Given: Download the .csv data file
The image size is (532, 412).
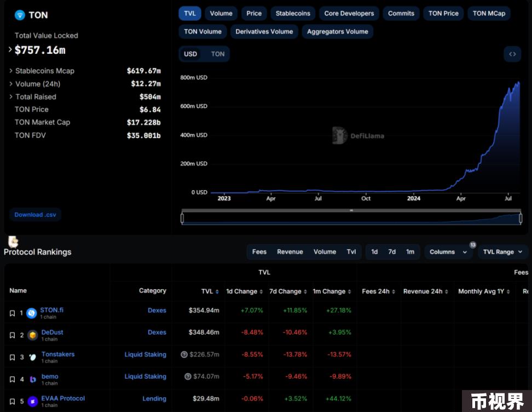Looking at the screenshot, I should click(x=35, y=215).
